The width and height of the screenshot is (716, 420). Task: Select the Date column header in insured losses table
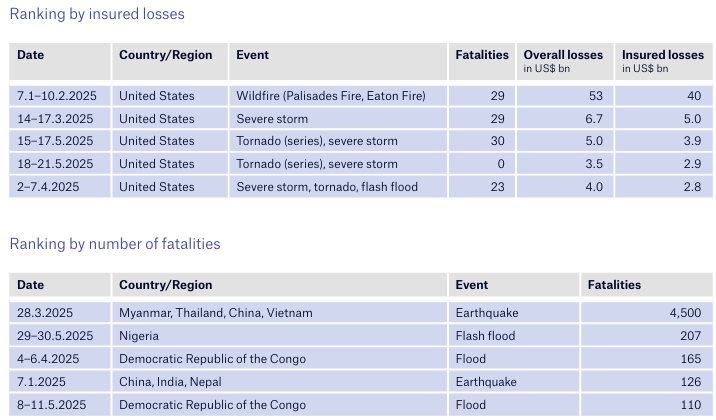click(x=60, y=62)
